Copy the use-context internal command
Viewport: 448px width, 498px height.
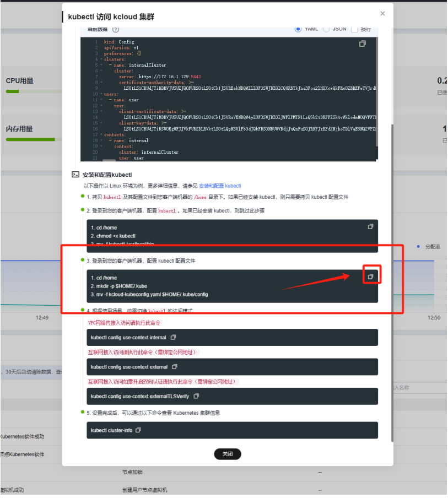coord(174,338)
